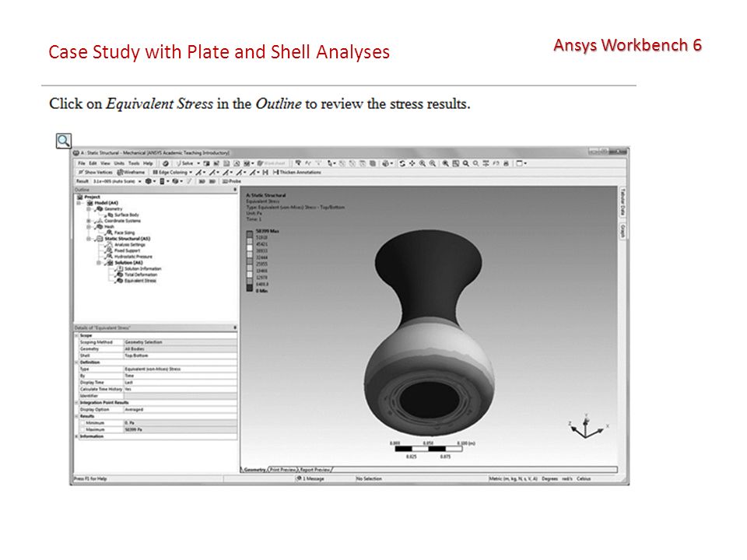This screenshot has width=747, height=560.
Task: Select Hydrostatic Pressure in the tree
Action: tap(133, 257)
